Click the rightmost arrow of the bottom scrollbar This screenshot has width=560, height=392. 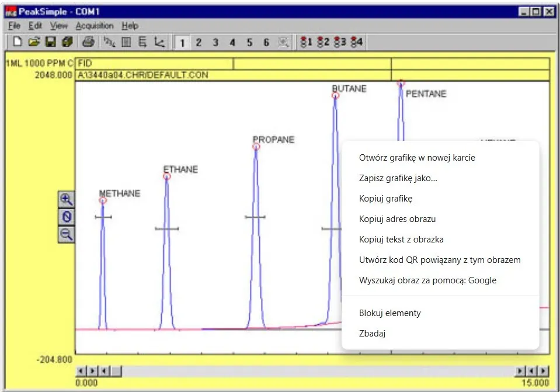click(544, 371)
